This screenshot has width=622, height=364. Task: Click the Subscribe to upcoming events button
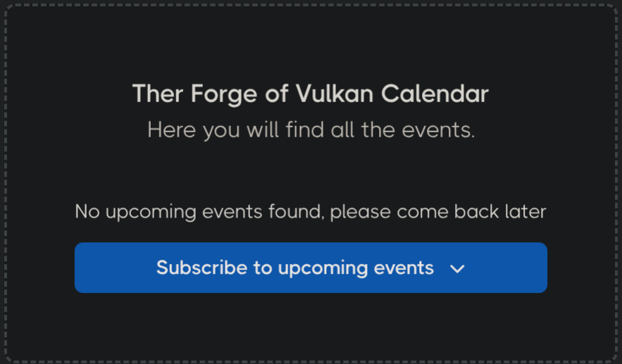point(311,268)
